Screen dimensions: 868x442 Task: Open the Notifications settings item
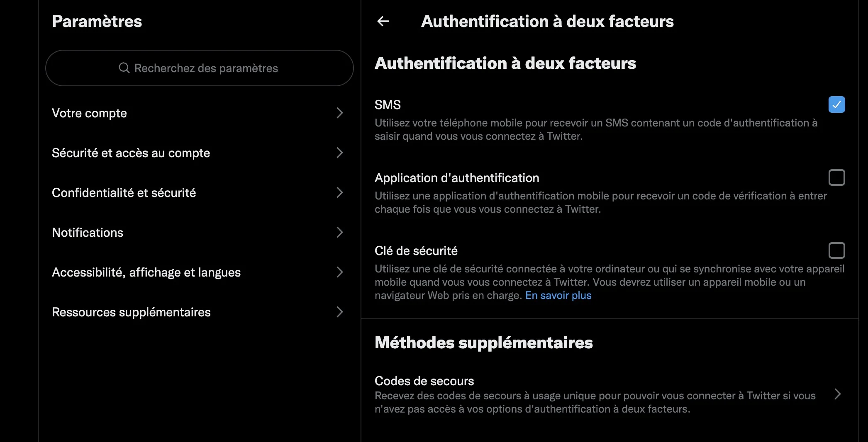pyautogui.click(x=88, y=233)
